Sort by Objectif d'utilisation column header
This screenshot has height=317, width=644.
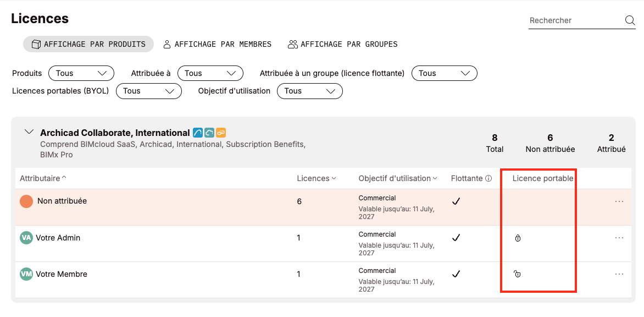(398, 178)
